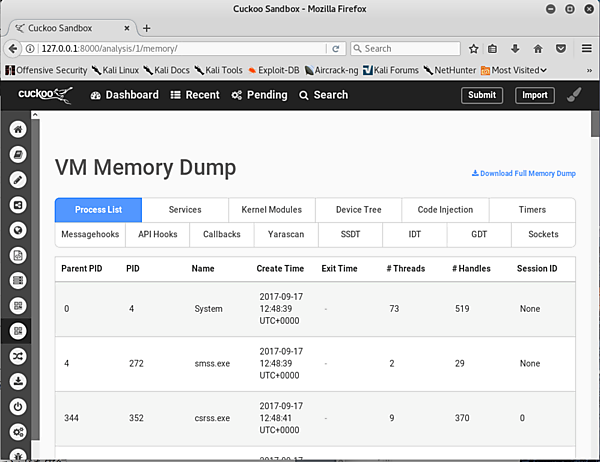This screenshot has width=600, height=462.
Task: Click the pencil icon in left sidebar
Action: point(17,179)
